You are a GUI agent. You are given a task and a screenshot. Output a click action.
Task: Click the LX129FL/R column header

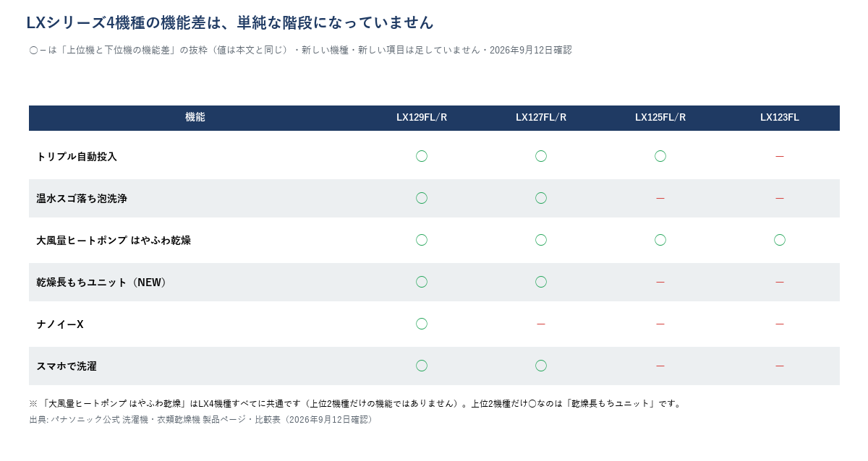[x=422, y=117]
